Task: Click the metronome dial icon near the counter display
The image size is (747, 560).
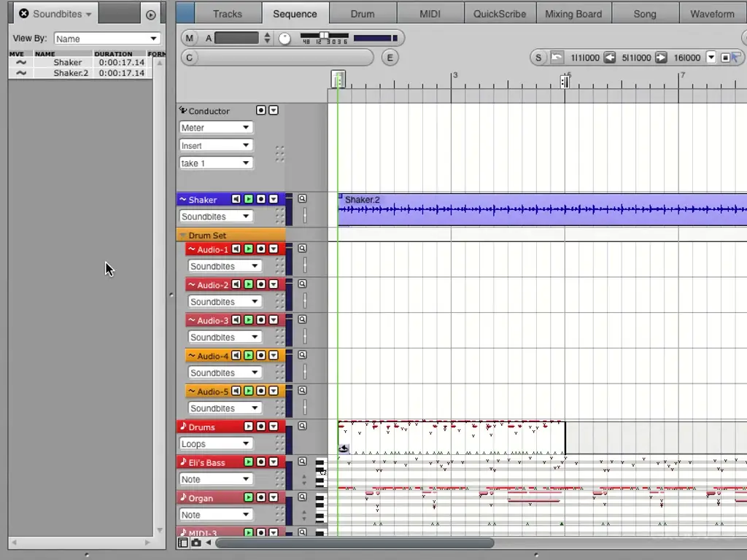Action: tap(285, 37)
